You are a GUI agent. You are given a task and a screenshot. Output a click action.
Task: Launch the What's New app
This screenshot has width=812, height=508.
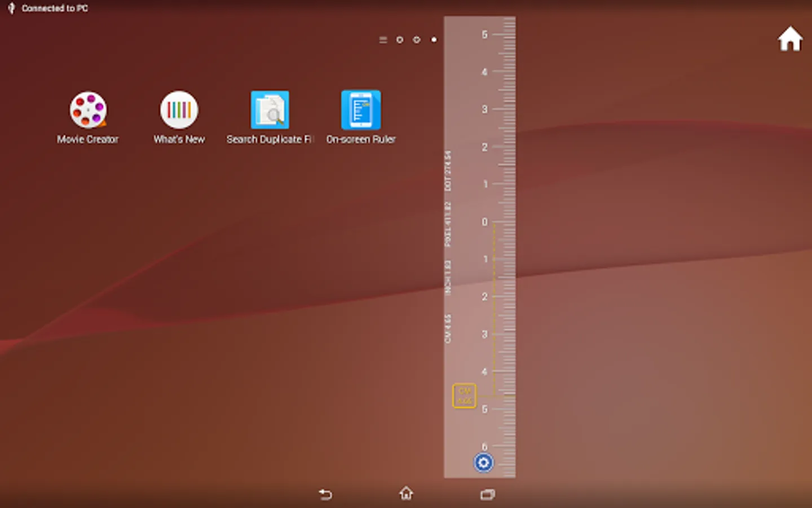(179, 117)
